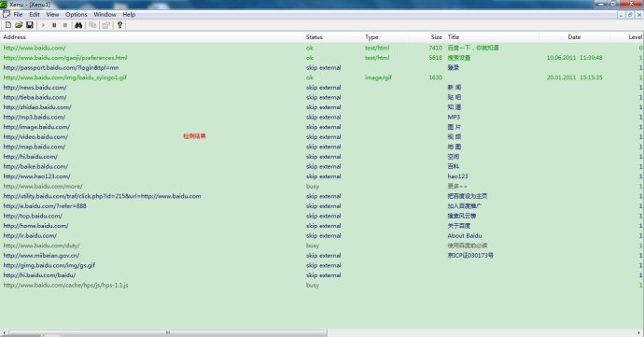Click the New document toolbar icon
644x337 pixels.
[x=8, y=25]
